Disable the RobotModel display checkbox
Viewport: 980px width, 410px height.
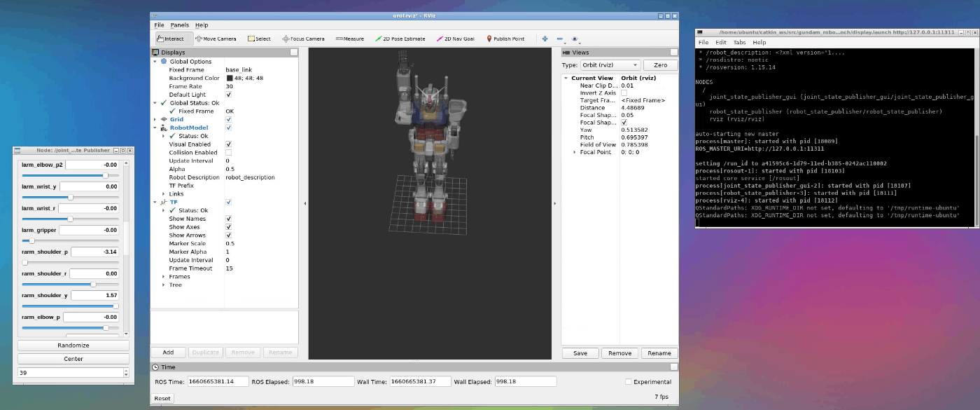(229, 128)
